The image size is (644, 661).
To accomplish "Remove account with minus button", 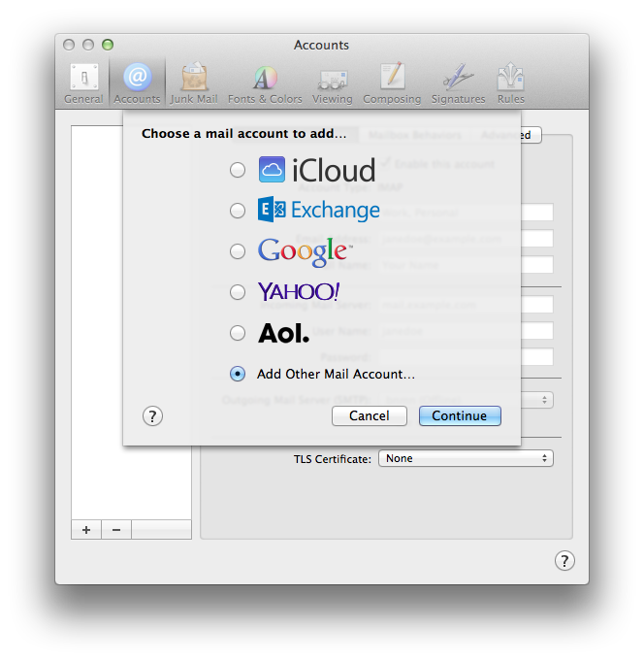I will [116, 529].
